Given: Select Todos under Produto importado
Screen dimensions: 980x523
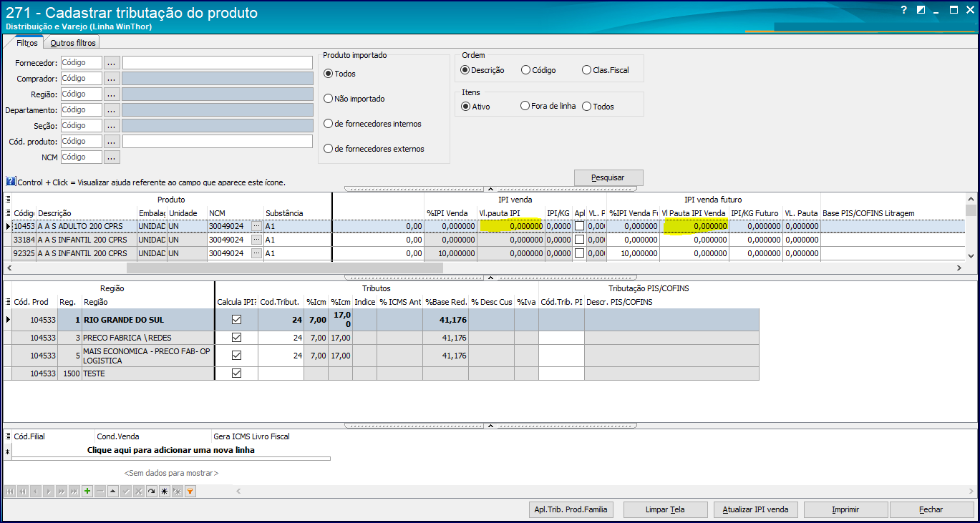Looking at the screenshot, I should point(339,74).
